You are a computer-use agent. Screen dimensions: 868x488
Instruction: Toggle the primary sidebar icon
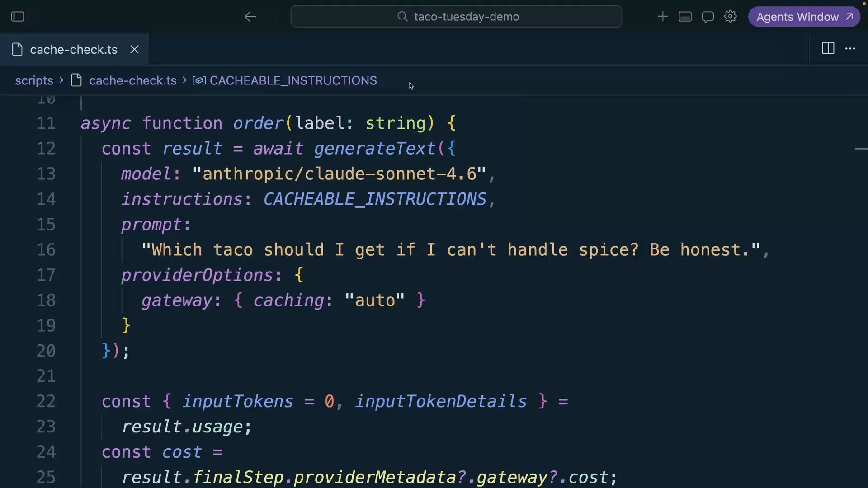coord(18,17)
